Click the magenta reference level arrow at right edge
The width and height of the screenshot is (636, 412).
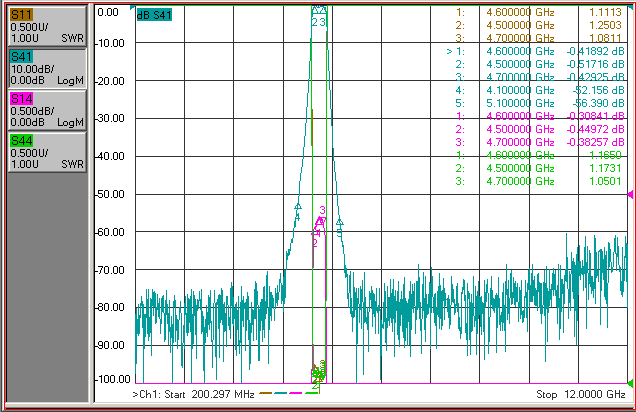coord(630,195)
